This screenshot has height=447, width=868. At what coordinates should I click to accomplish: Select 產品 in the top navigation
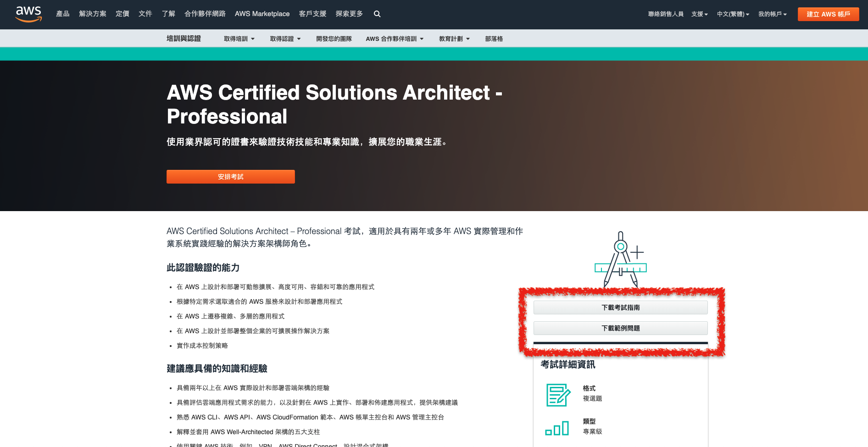(62, 14)
